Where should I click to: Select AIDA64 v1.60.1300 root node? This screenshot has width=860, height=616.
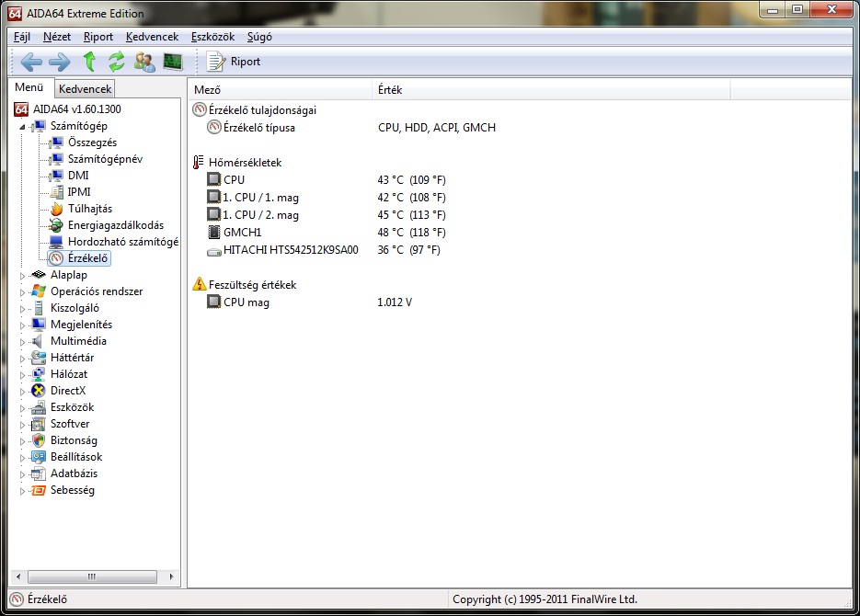pyautogui.click(x=76, y=109)
